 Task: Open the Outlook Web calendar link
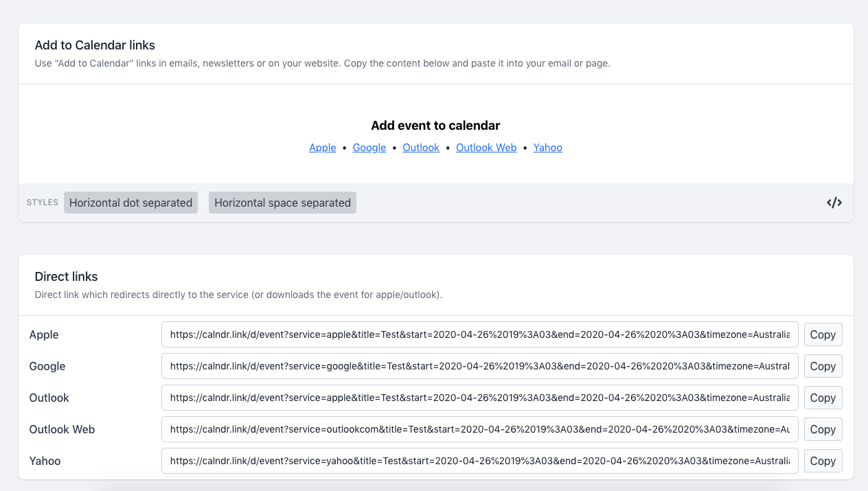click(x=486, y=148)
